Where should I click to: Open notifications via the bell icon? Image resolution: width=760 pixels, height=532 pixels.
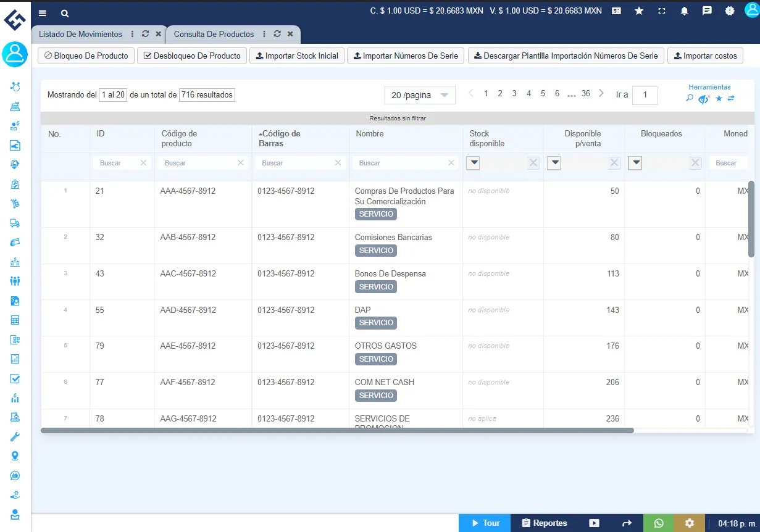684,10
